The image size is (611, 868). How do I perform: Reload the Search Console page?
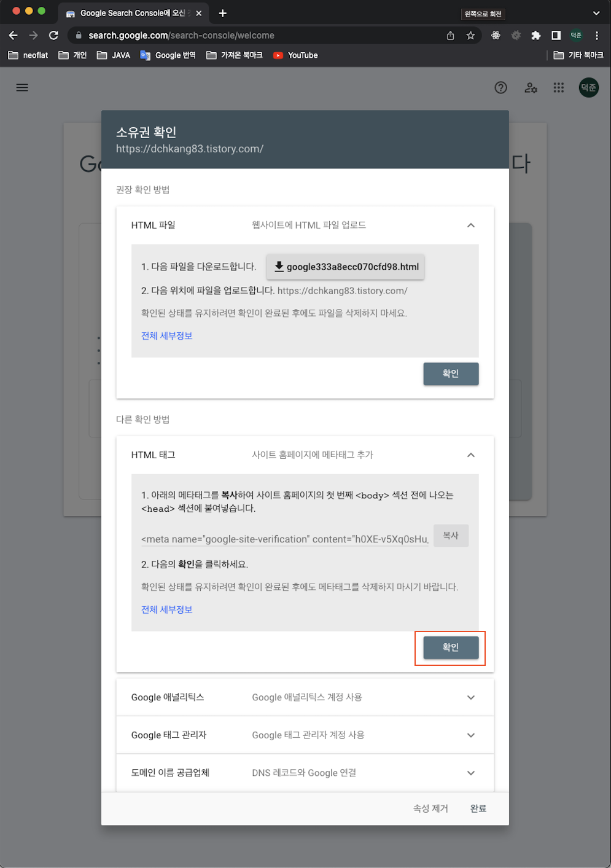coord(53,36)
